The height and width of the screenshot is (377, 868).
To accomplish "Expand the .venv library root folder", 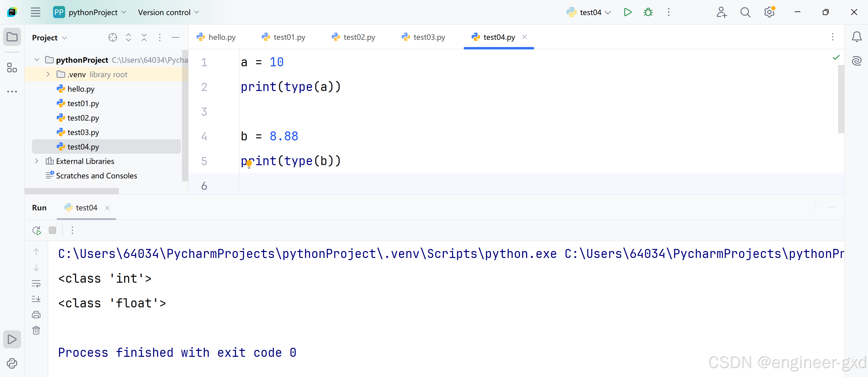I will click(48, 74).
